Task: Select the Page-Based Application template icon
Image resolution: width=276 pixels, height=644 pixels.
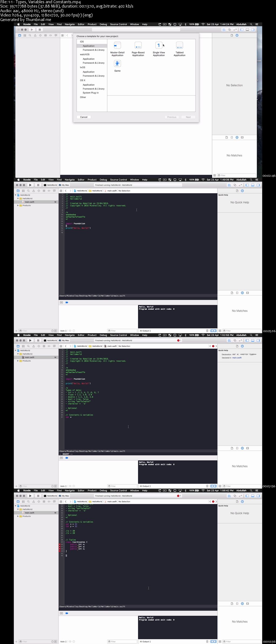Action: 138,45
